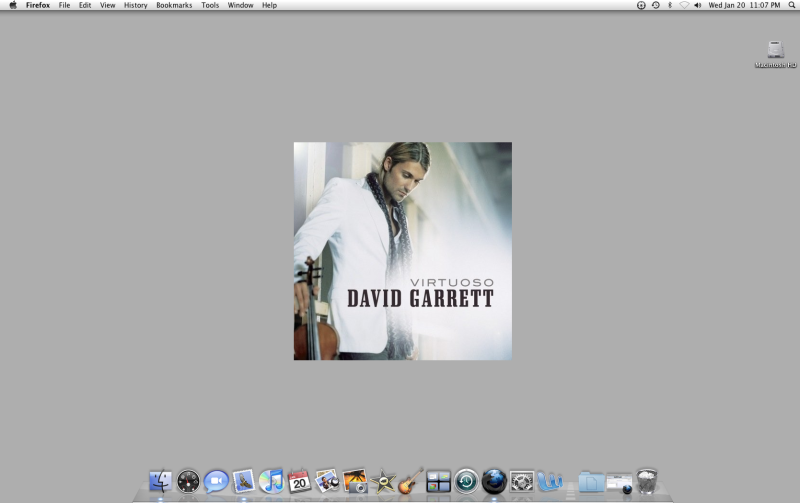Click Time Machine menu bar icon
Image resolution: width=800 pixels, height=503 pixels.
(x=656, y=5)
